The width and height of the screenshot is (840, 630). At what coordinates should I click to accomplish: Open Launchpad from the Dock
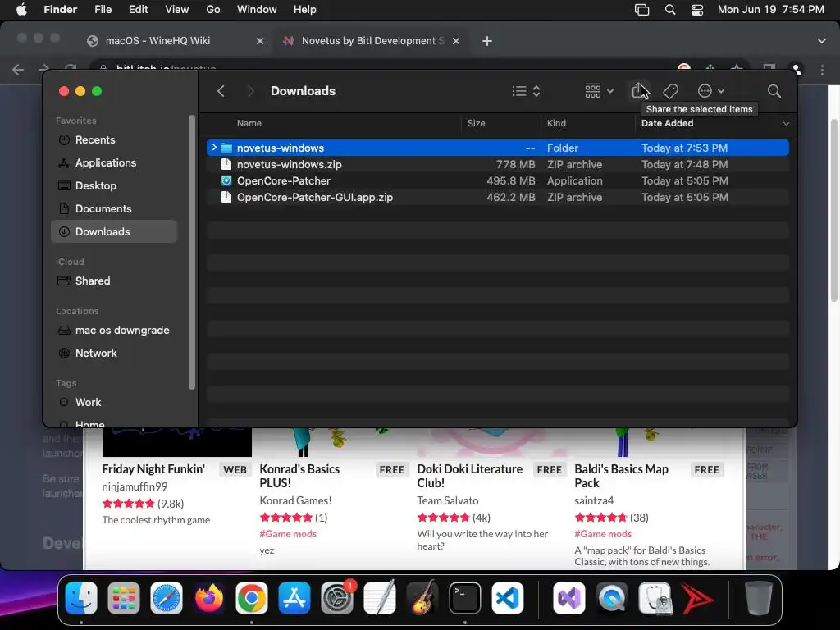pyautogui.click(x=124, y=598)
